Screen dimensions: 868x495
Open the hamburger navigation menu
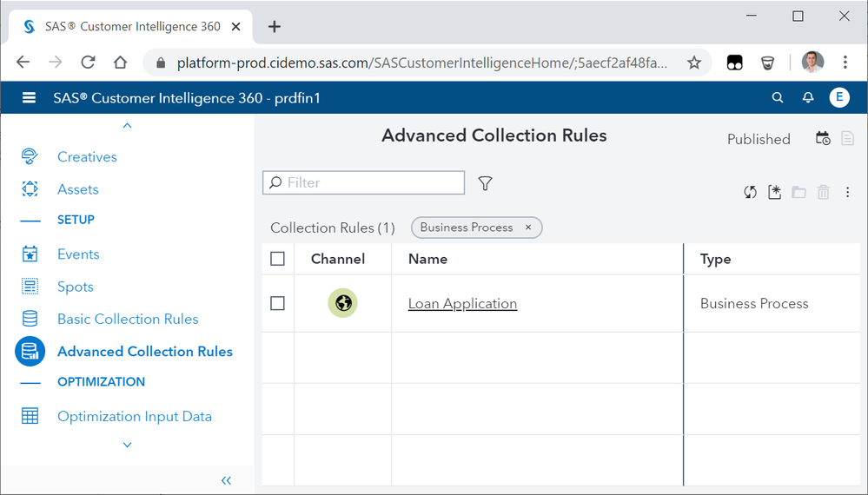29,98
